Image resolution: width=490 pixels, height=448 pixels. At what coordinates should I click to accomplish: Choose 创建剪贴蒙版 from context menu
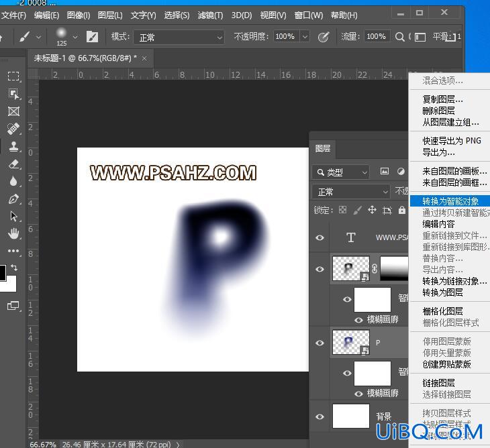pyautogui.click(x=446, y=364)
